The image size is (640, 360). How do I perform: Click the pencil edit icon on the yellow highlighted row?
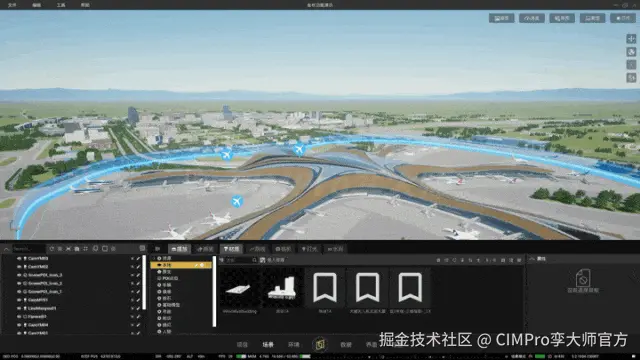[x=196, y=265]
